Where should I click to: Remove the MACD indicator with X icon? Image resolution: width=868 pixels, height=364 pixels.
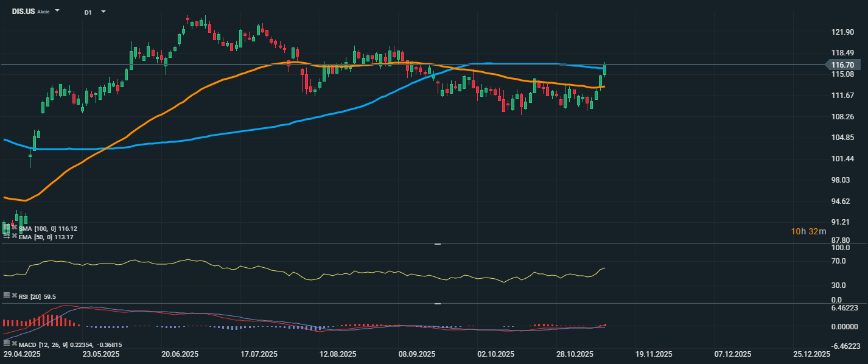(14, 345)
